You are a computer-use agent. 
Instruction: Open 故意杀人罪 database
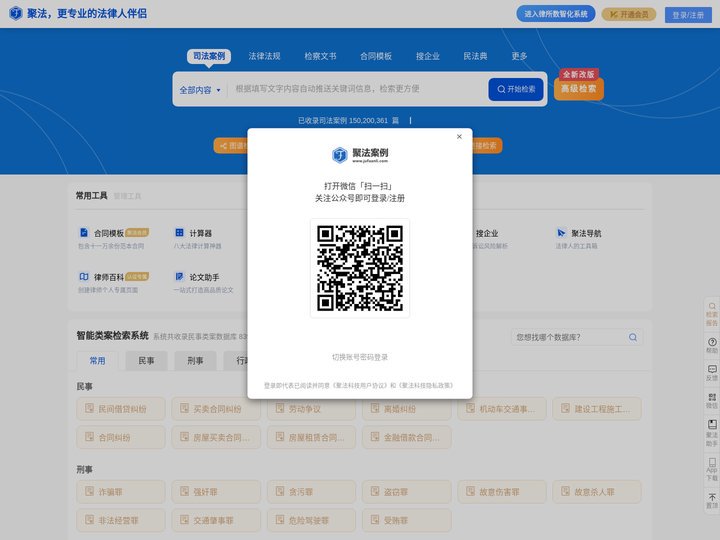(597, 492)
